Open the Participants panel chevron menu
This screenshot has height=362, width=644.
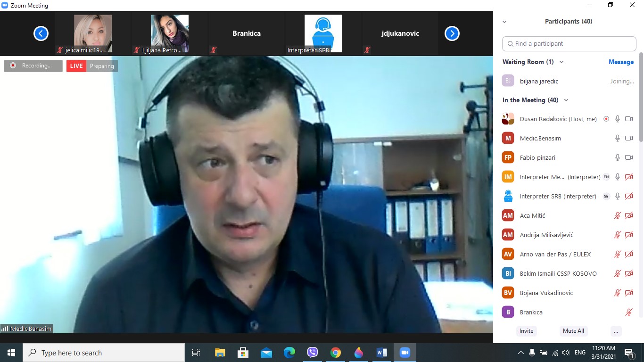tap(504, 22)
